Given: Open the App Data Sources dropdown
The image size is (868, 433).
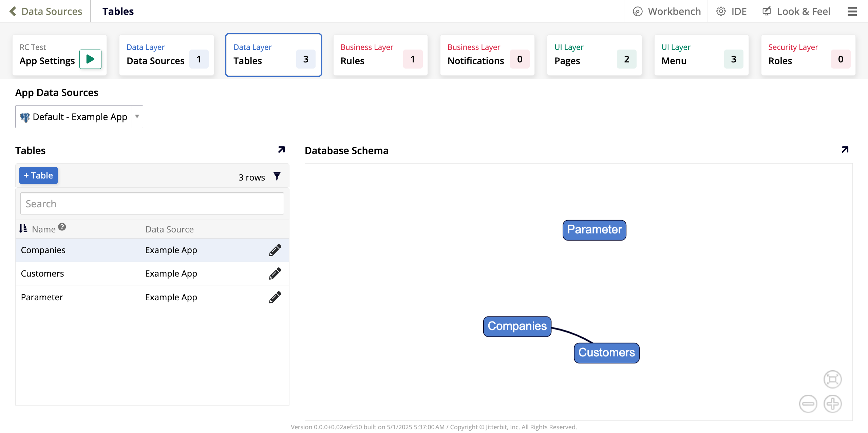Looking at the screenshot, I should coord(137,117).
